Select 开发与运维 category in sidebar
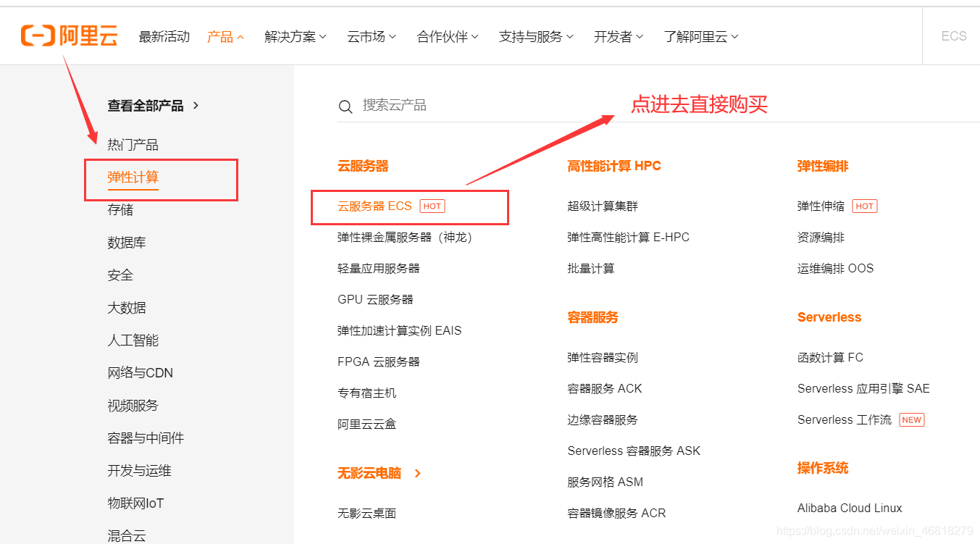The width and height of the screenshot is (980, 544). [140, 471]
